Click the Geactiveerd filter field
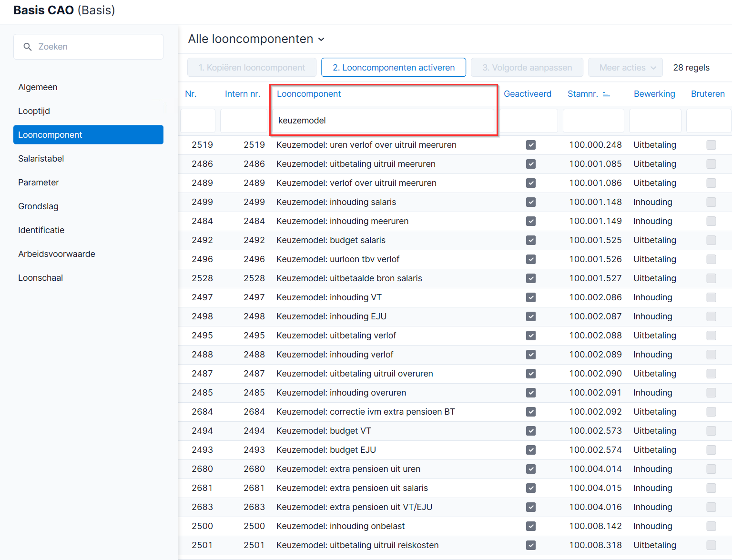This screenshot has width=732, height=560. point(529,121)
